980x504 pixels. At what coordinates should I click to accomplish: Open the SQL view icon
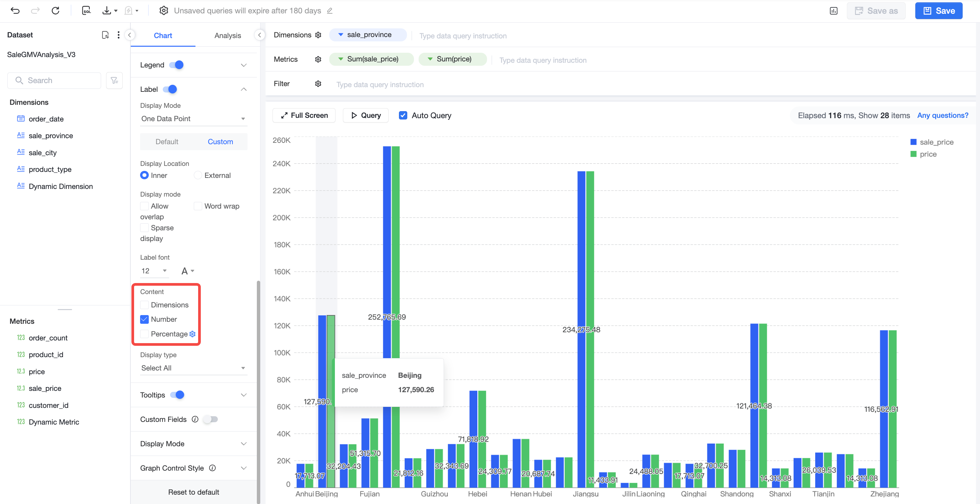pyautogui.click(x=86, y=11)
